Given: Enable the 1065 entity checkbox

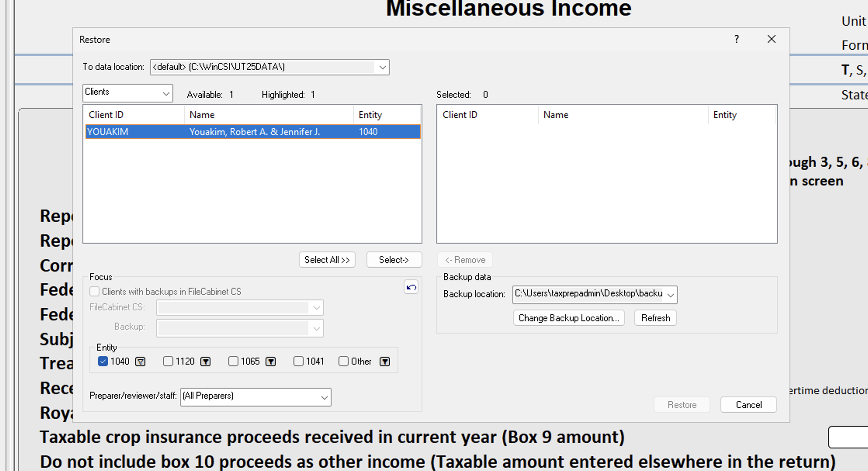Looking at the screenshot, I should click(x=233, y=362).
